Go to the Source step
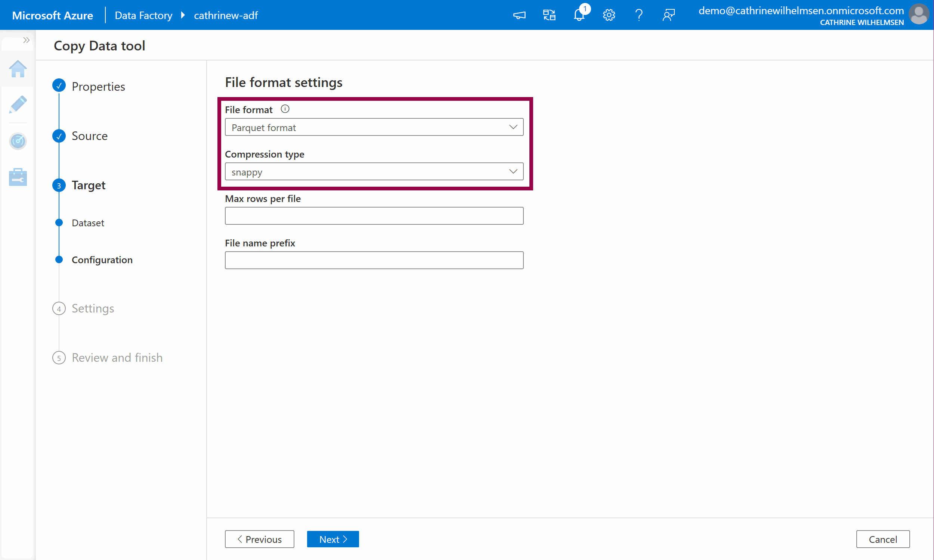 [89, 136]
